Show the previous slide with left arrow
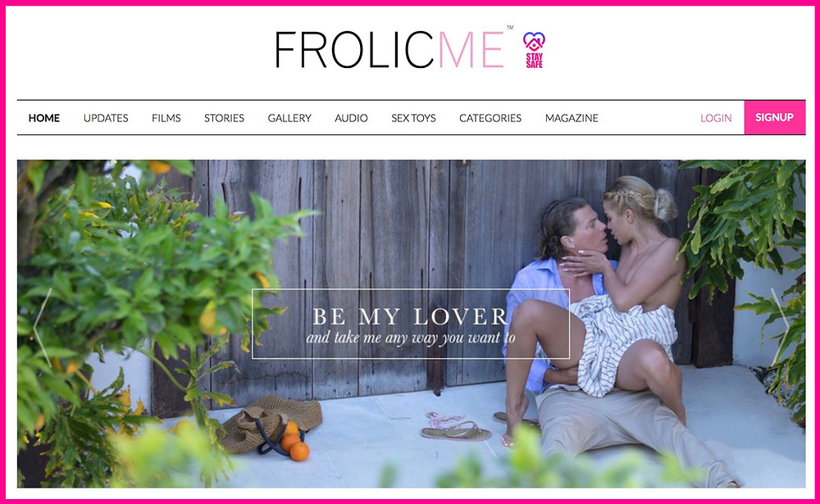The height and width of the screenshot is (504, 820). click(43, 327)
